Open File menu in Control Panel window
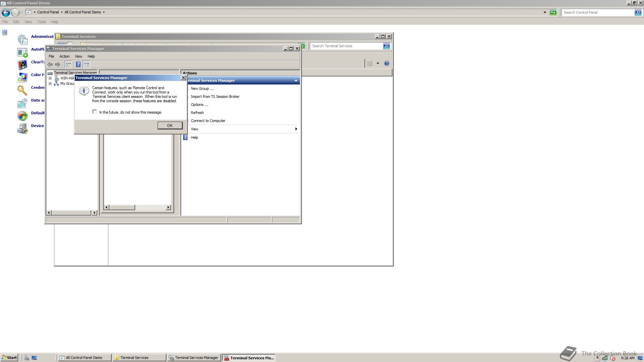This screenshot has width=644, height=362. pyautogui.click(x=5, y=22)
